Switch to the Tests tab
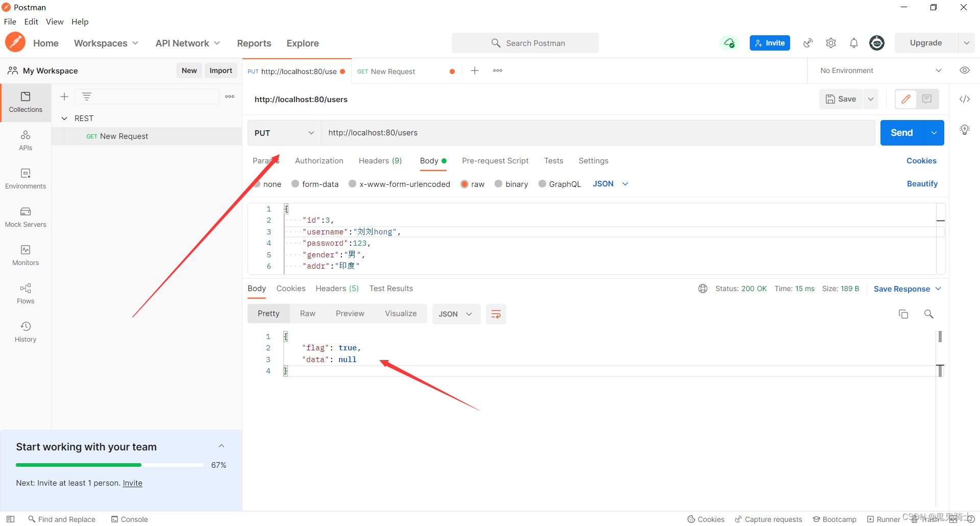 (x=554, y=161)
